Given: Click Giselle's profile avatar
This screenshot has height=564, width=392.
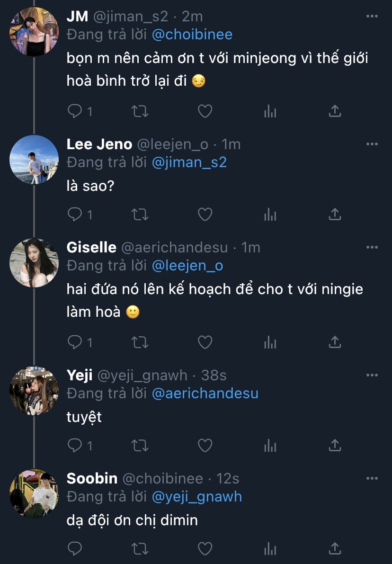Looking at the screenshot, I should (x=34, y=263).
